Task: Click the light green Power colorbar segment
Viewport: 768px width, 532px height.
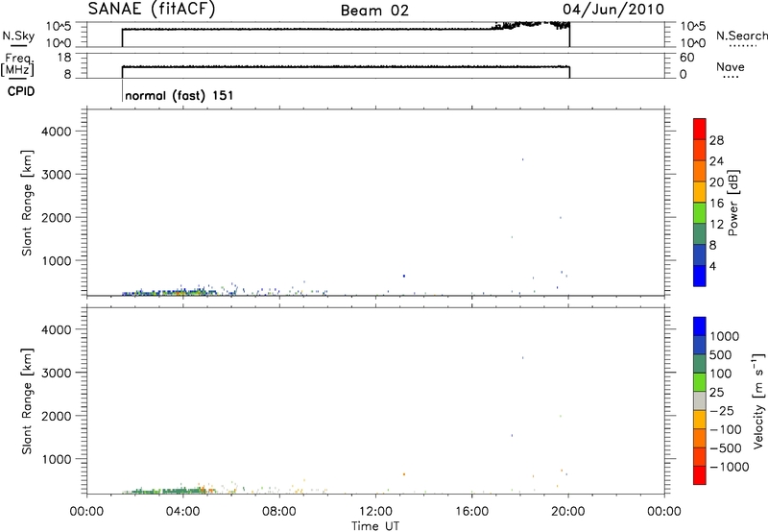Action: click(x=700, y=212)
